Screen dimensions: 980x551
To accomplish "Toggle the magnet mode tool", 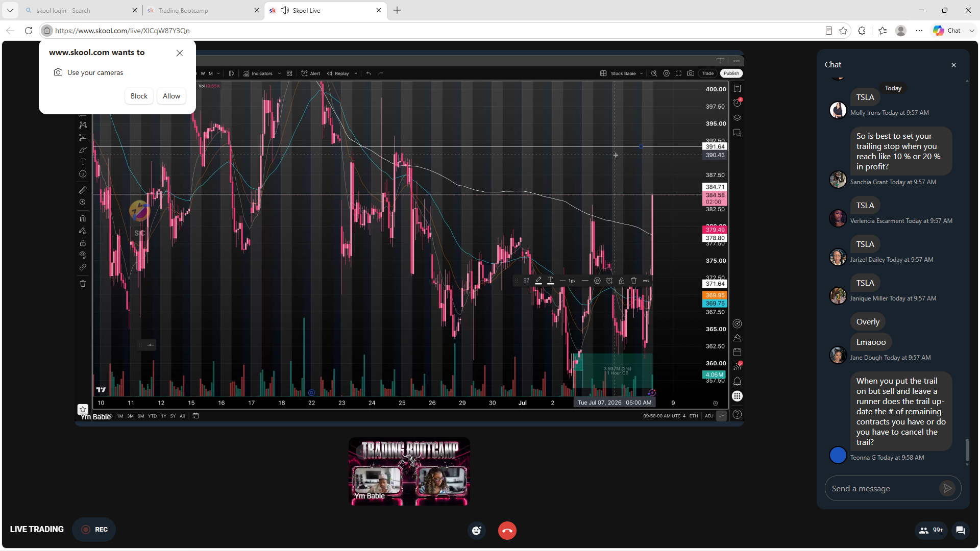I will click(83, 218).
